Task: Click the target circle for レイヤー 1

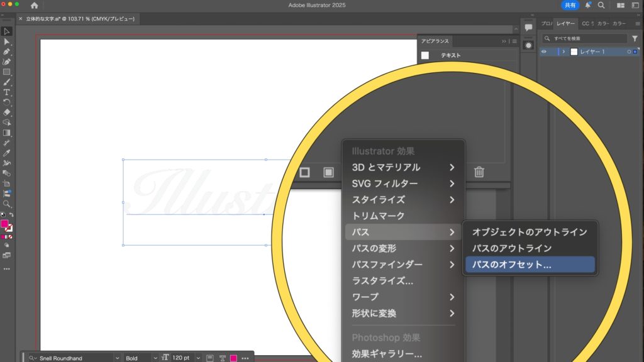Action: [629, 52]
